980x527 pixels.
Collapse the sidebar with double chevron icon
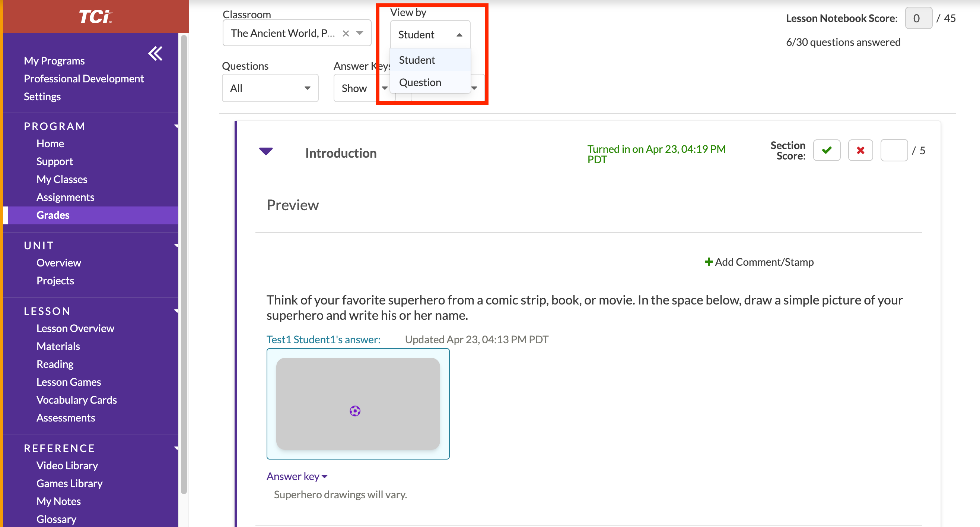tap(155, 53)
